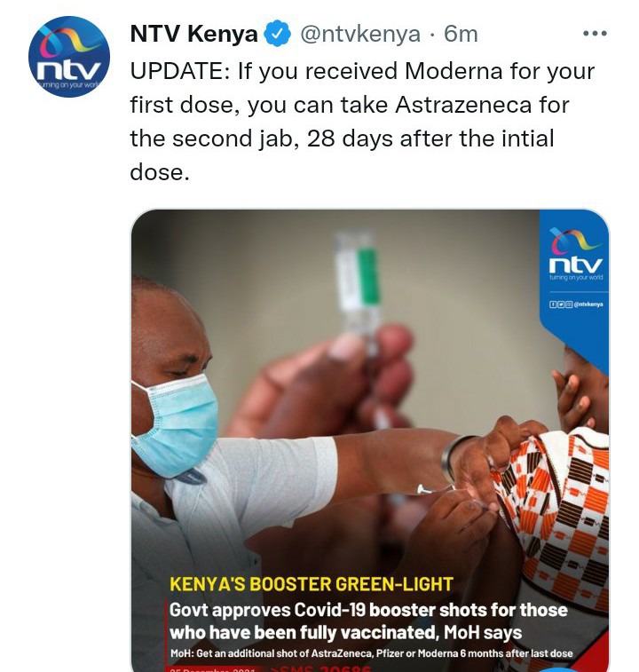This screenshot has width=639, height=672.
Task: Click the 'turning on your world' tagline in the banner
Action: click(x=576, y=277)
